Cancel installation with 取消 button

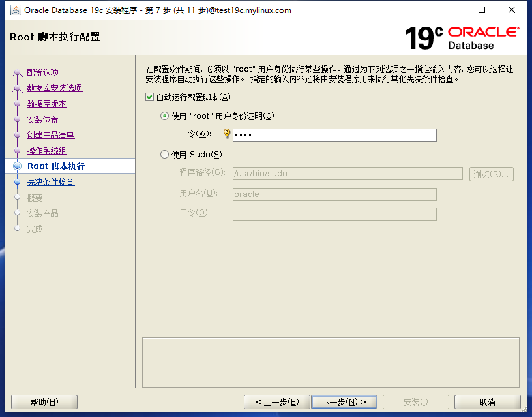click(x=488, y=402)
